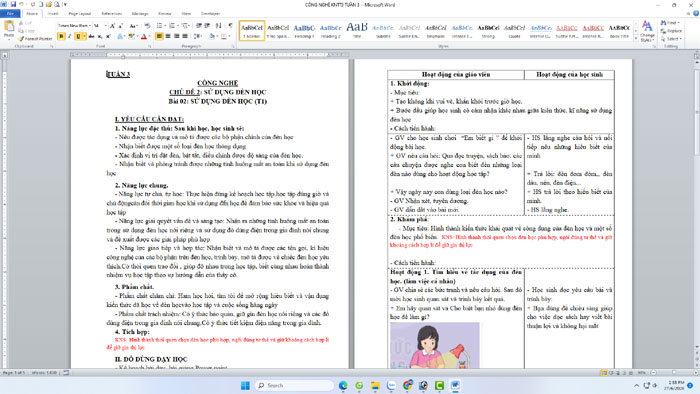
Task: Open the font name dropdown
Action: coord(90,26)
